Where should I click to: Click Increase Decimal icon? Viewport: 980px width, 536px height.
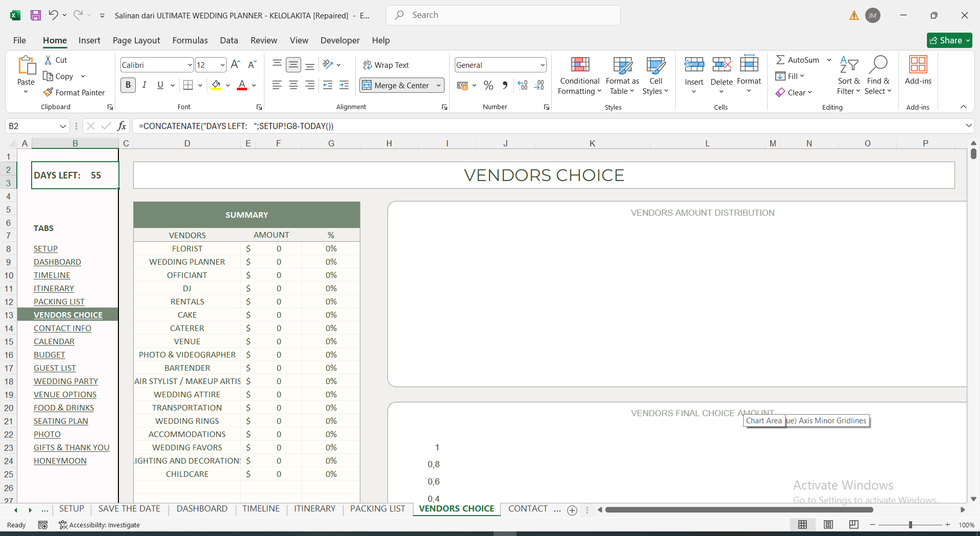(523, 85)
